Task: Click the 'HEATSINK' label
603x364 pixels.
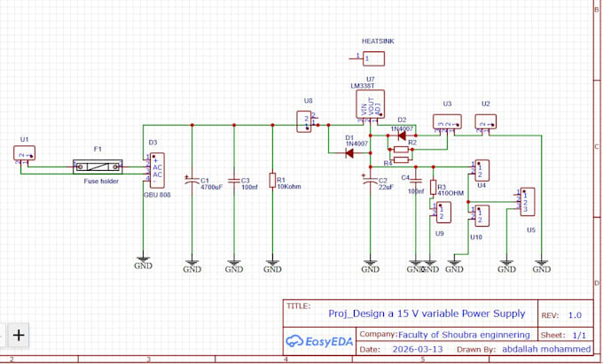Action: click(378, 41)
